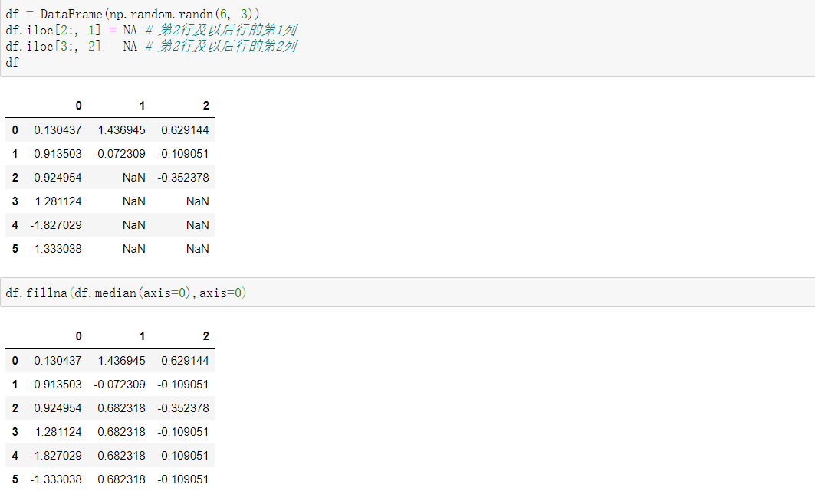Click column header 1 of the fillna table
Screen dimensions: 815x504
[x=142, y=336]
